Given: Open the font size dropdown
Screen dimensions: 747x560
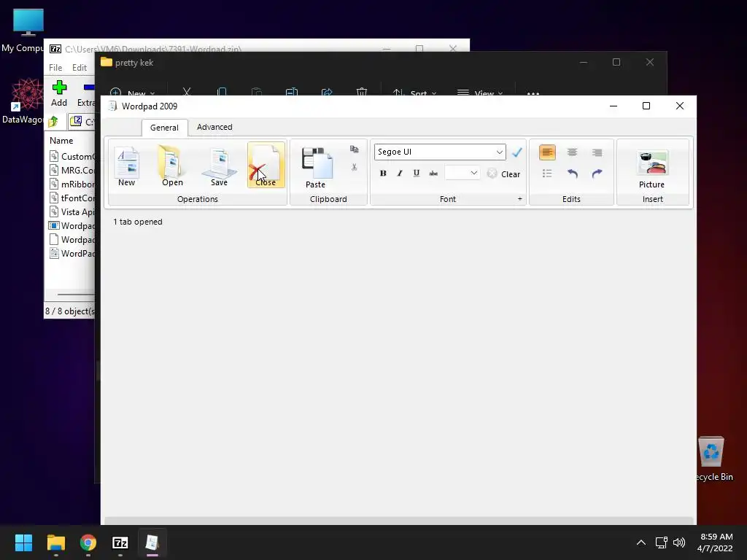Looking at the screenshot, I should click(x=473, y=173).
